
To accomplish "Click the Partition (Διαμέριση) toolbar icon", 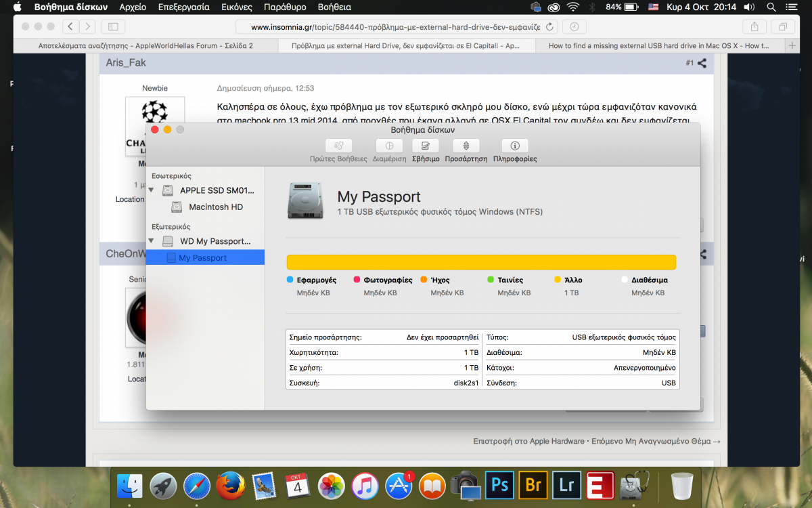I will tap(389, 146).
